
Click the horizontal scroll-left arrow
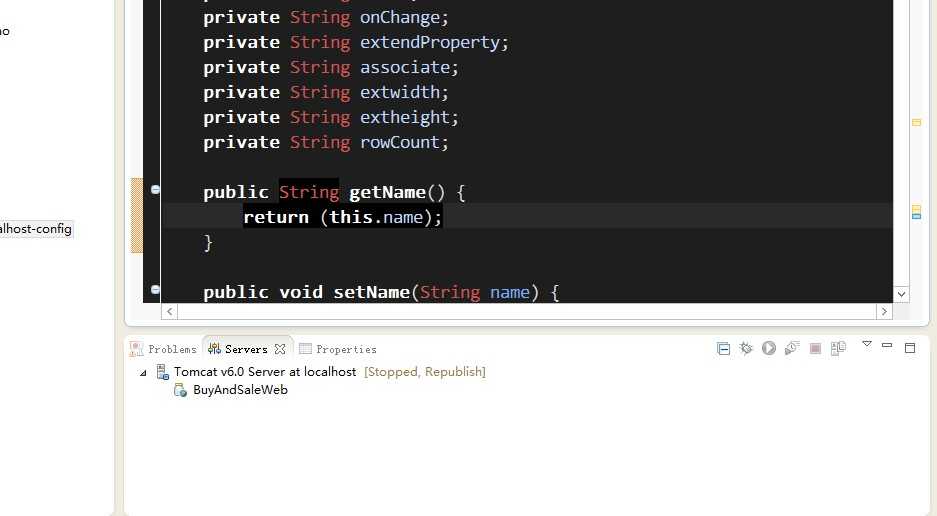(170, 311)
